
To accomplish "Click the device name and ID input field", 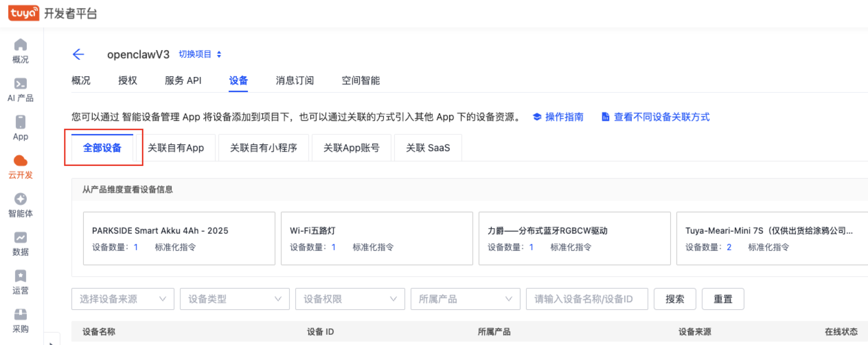I will 587,299.
